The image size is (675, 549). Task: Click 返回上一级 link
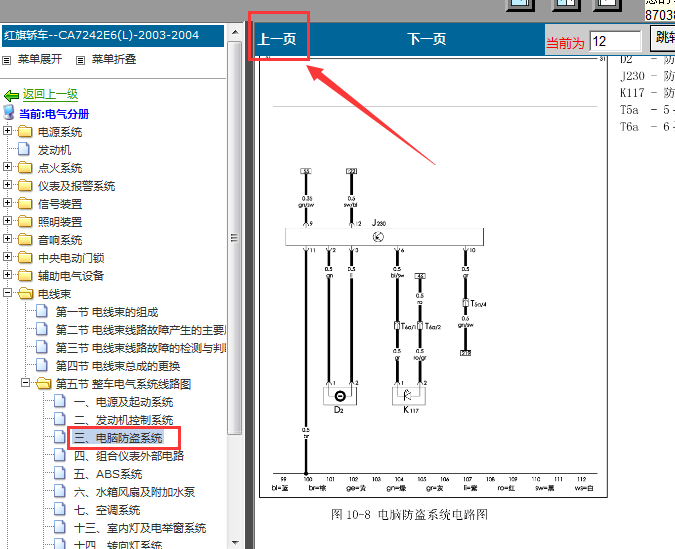50,94
